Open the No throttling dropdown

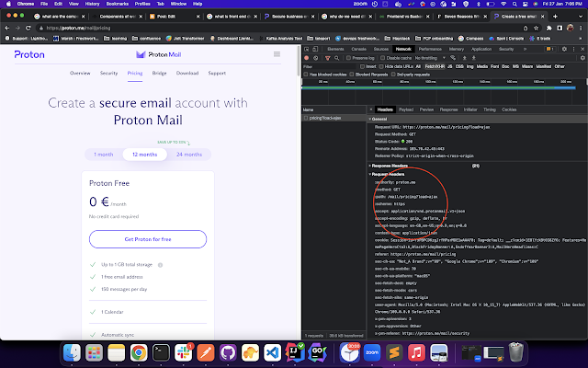tap(430, 58)
